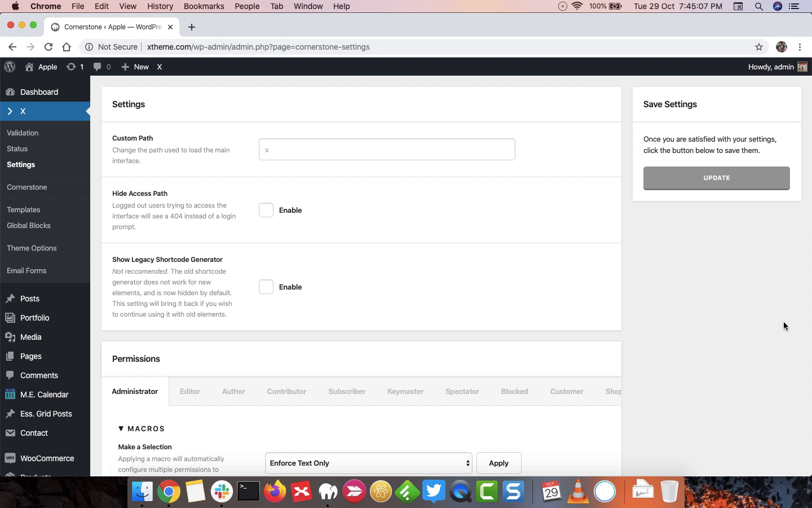Viewport: 812px width, 508px height.
Task: Open WooCommerce from the sidebar icon
Action: pos(10,458)
